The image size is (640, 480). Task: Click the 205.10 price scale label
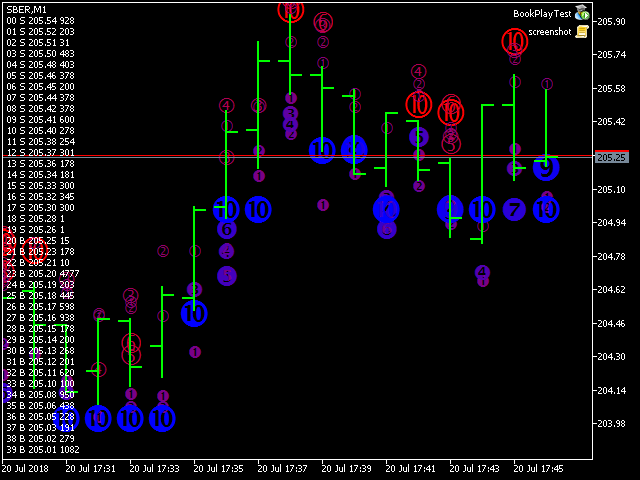pos(611,190)
